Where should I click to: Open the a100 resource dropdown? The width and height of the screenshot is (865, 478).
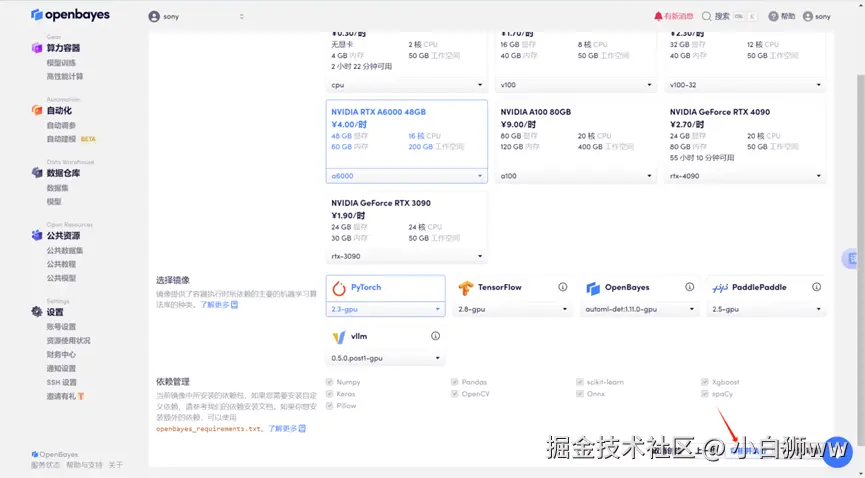[576, 176]
